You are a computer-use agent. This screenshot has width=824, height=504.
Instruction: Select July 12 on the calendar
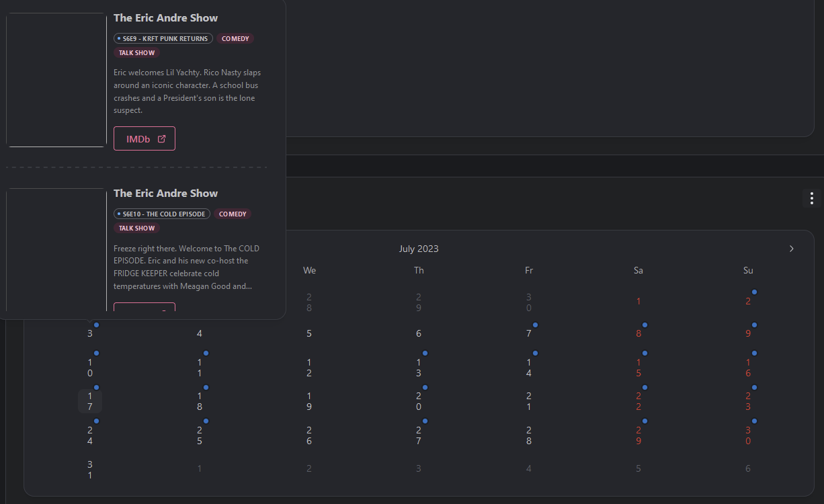[309, 368]
